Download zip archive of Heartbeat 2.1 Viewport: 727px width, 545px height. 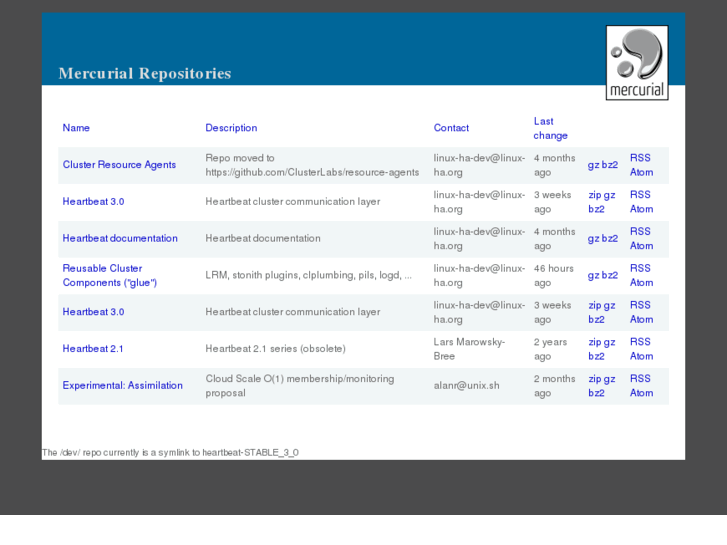[594, 342]
